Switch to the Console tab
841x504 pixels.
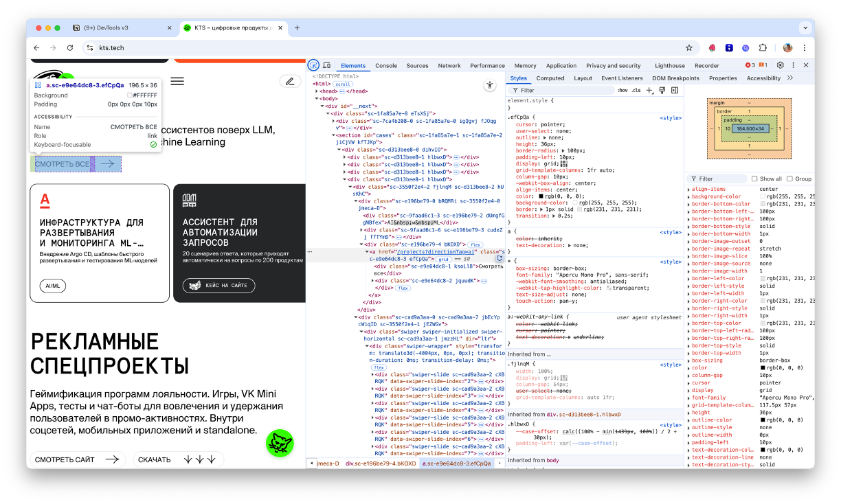pos(385,66)
